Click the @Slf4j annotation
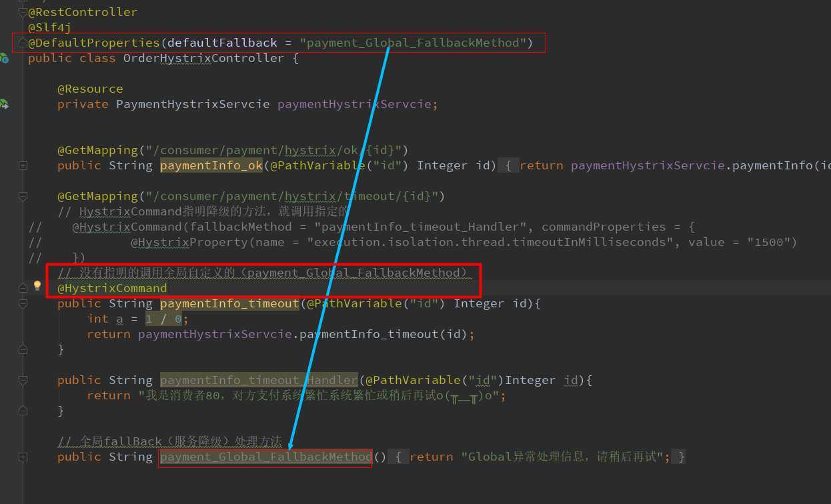The height and width of the screenshot is (504, 831). coord(49,27)
